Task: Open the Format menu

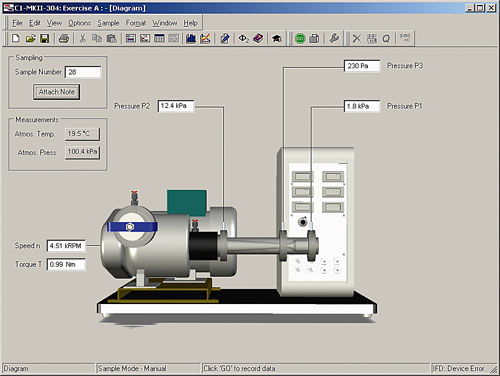Action: point(136,23)
